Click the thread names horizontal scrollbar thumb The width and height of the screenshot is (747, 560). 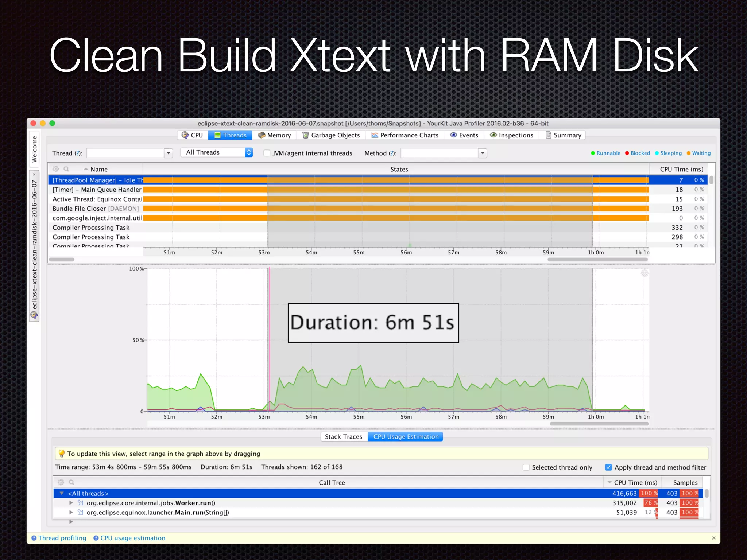[62, 260]
